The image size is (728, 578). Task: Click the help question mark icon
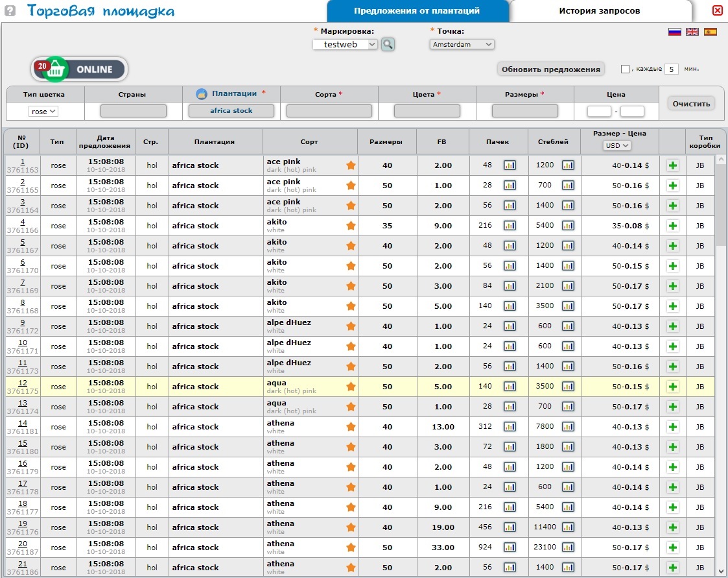pyautogui.click(x=11, y=11)
